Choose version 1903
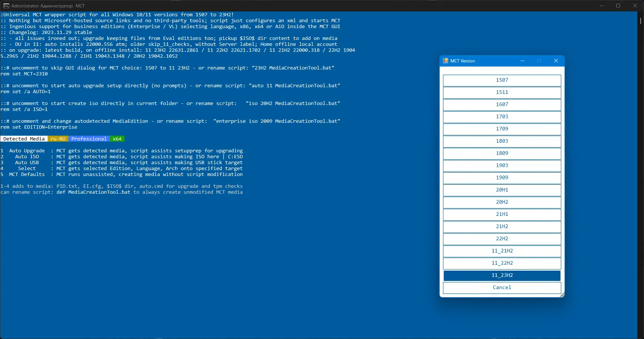Screen dimensions: 644x339 click(x=502, y=166)
